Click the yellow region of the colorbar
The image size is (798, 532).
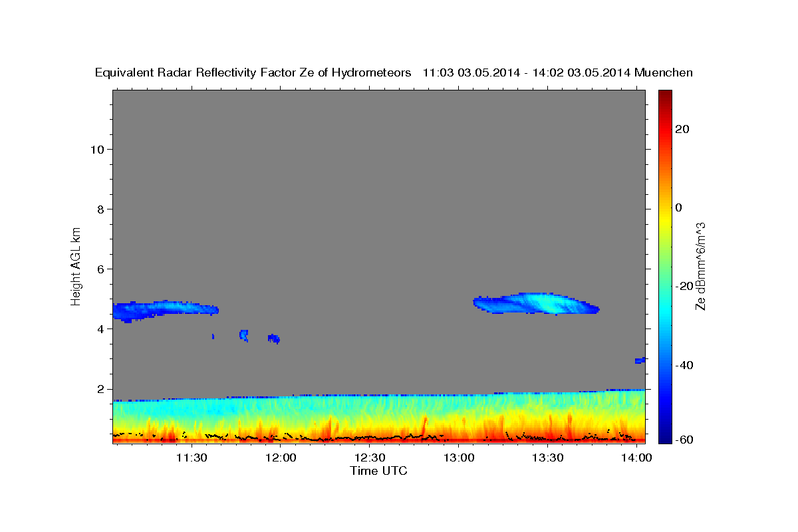tap(665, 219)
